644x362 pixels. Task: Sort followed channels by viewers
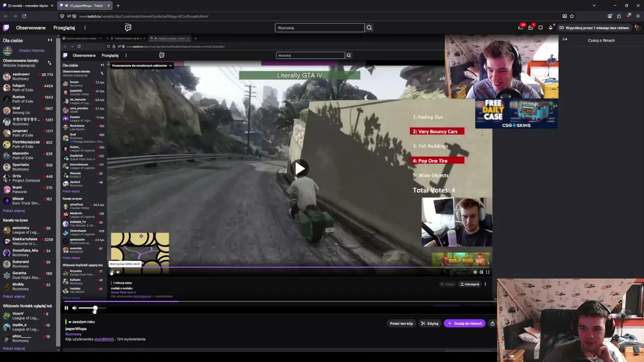(x=49, y=63)
